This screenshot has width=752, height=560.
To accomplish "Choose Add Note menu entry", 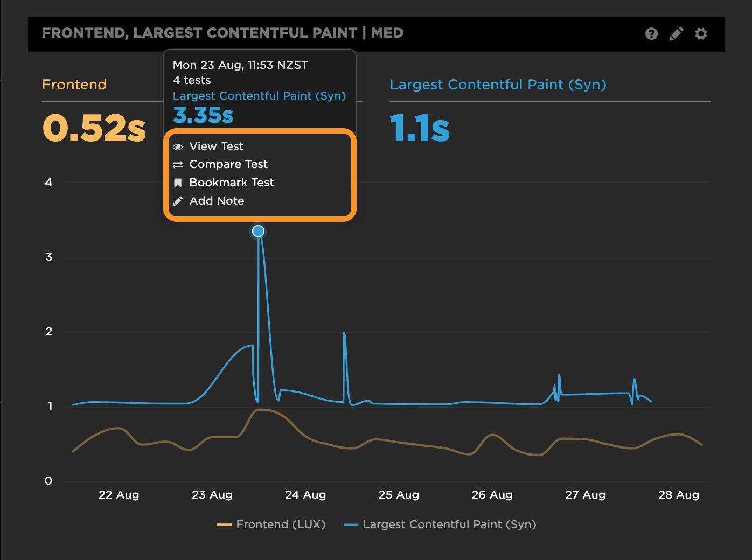I will click(217, 201).
